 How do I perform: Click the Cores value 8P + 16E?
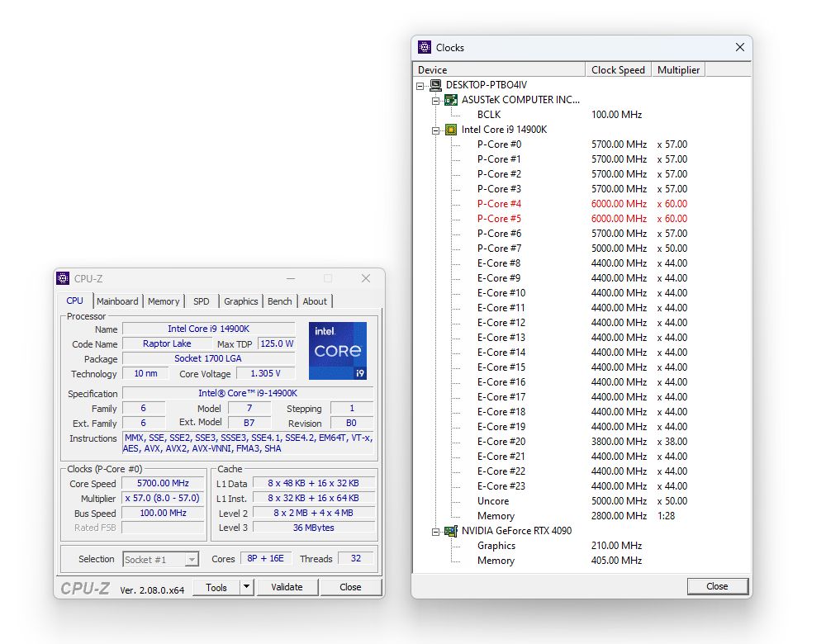(x=265, y=559)
